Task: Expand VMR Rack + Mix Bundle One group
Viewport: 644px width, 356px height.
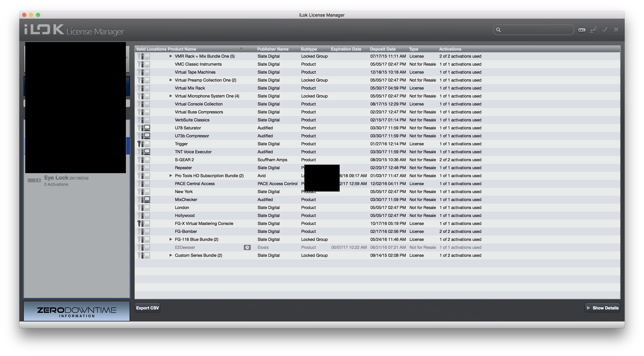Action: click(x=171, y=56)
